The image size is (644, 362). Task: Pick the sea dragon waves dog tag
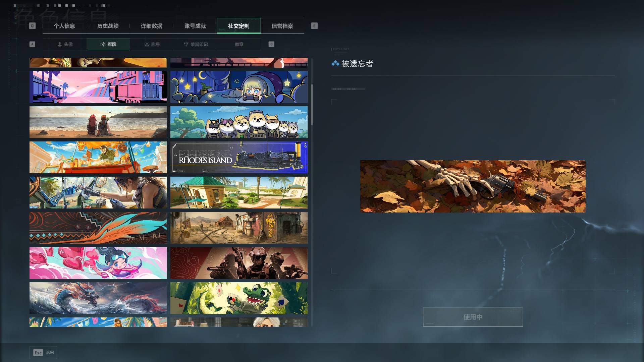98,298
